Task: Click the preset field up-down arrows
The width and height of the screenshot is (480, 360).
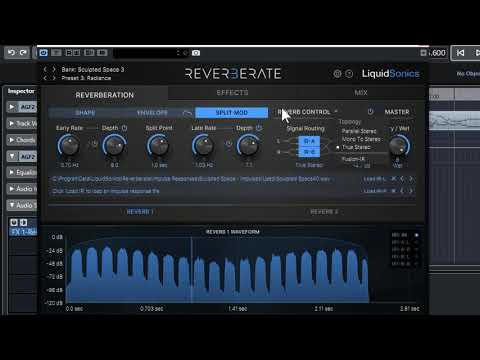Action: click(x=178, y=53)
